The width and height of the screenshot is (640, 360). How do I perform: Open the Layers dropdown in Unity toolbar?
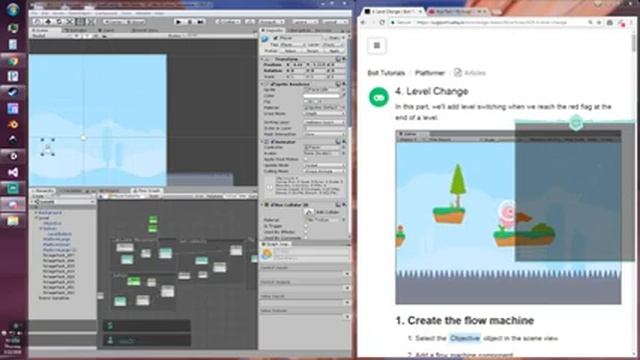tap(305, 22)
